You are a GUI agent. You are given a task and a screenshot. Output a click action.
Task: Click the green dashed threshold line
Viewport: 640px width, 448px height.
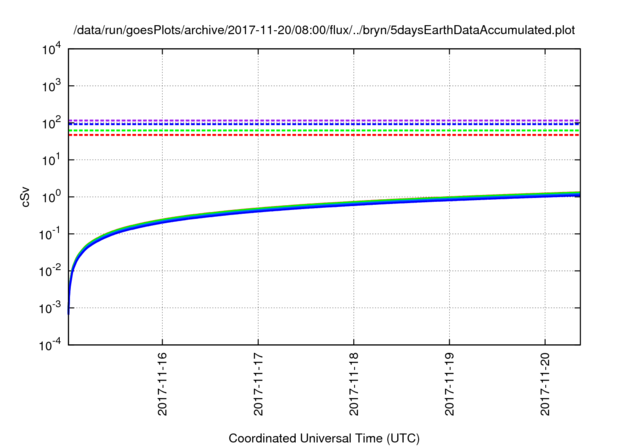[324, 131]
